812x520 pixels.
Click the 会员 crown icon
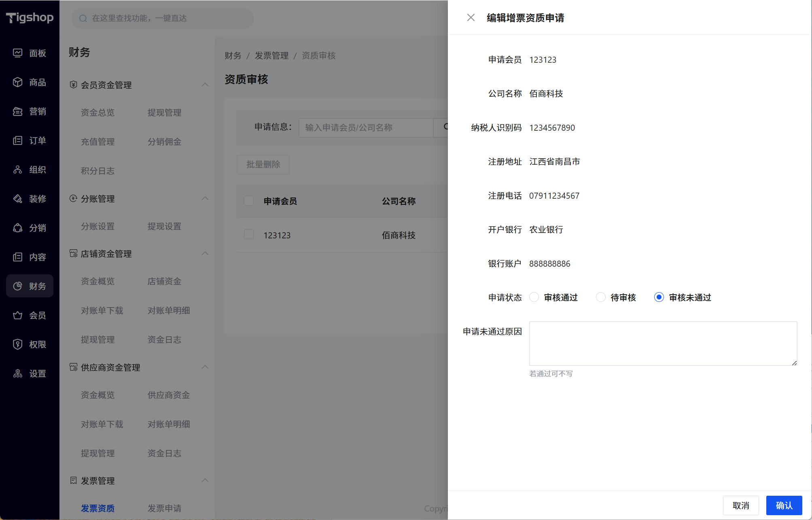pyautogui.click(x=17, y=315)
